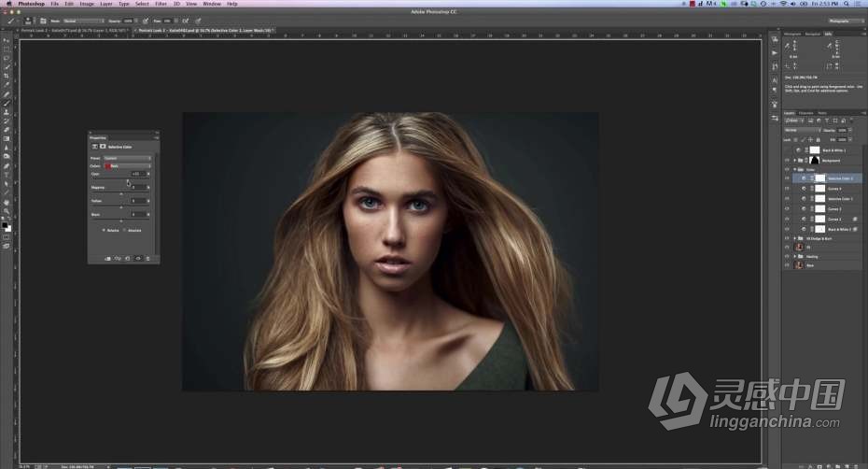Screen dimensions: 868x469
Task: Open the paragraph panel icon in dock
Action: tap(775, 90)
